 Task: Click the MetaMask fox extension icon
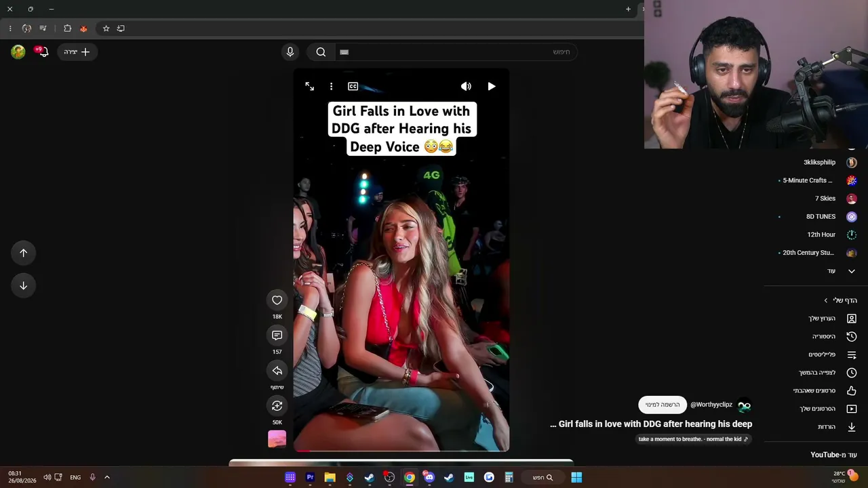(83, 28)
